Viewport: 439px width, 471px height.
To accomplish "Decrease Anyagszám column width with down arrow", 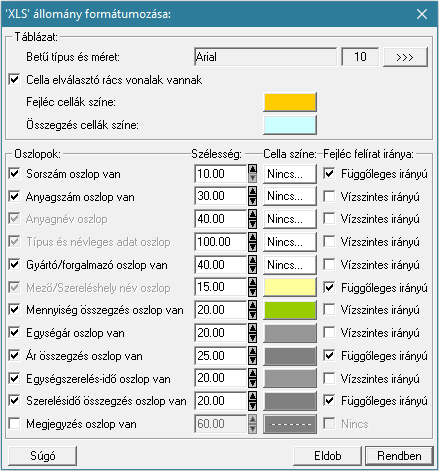I will pyautogui.click(x=253, y=201).
